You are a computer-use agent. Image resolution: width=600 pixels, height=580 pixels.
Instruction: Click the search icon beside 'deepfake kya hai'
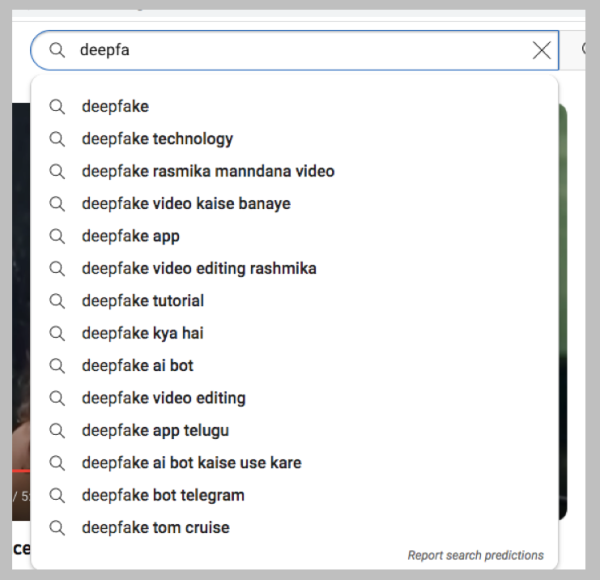coord(57,333)
